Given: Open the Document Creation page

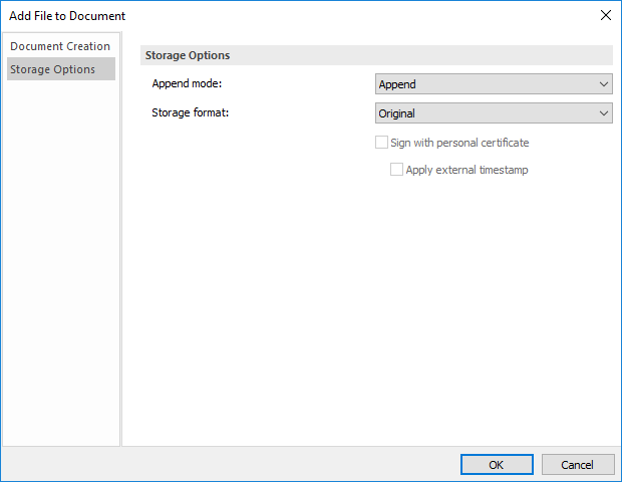Looking at the screenshot, I should (60, 46).
